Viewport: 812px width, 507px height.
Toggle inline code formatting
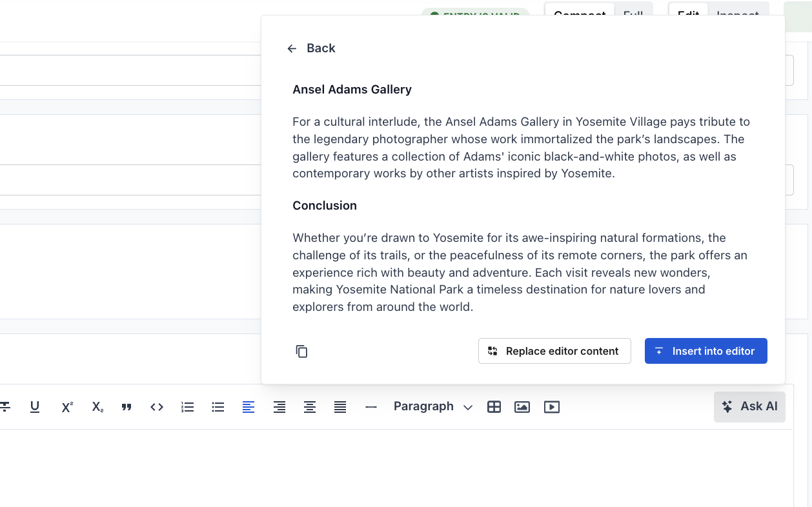tap(157, 406)
